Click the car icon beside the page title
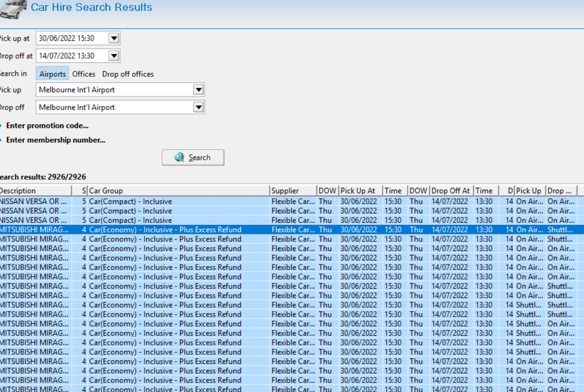This screenshot has width=584, height=392. click(14, 9)
